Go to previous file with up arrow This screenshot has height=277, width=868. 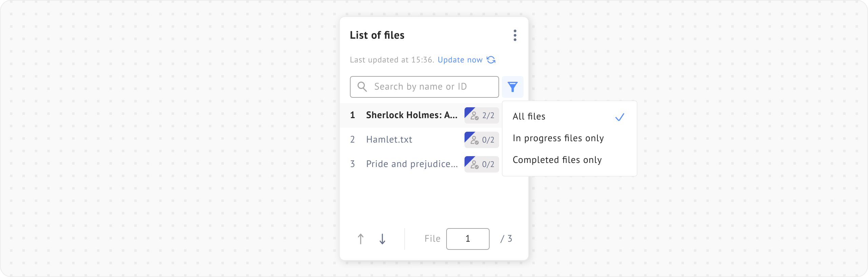click(360, 239)
